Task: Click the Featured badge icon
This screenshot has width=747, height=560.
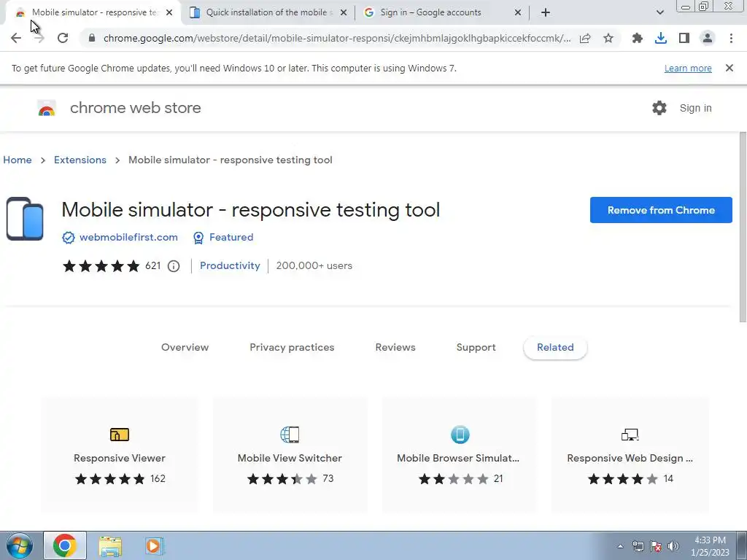Action: click(198, 238)
